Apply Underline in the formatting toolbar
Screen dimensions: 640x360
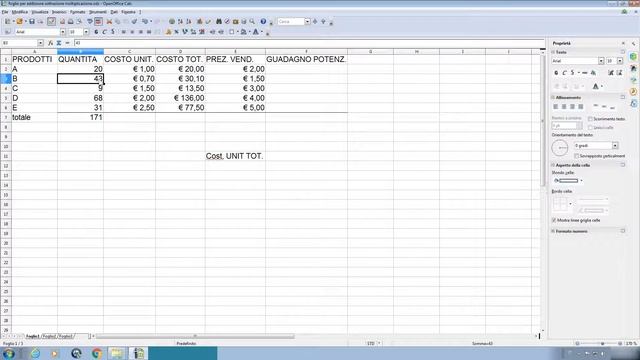113,32
